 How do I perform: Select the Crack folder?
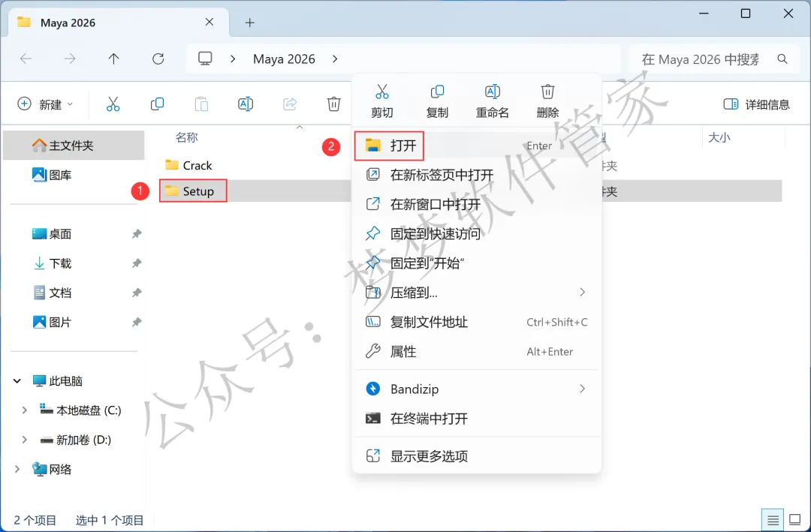[188, 165]
